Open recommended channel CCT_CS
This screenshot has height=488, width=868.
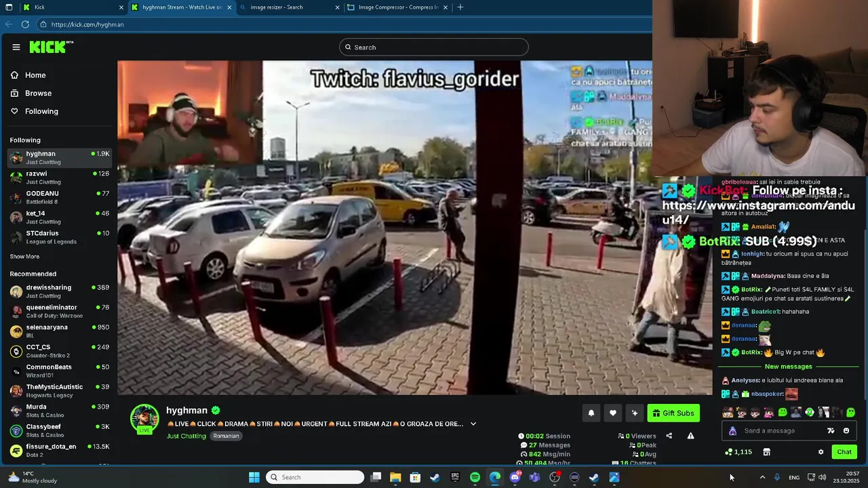[x=60, y=351]
